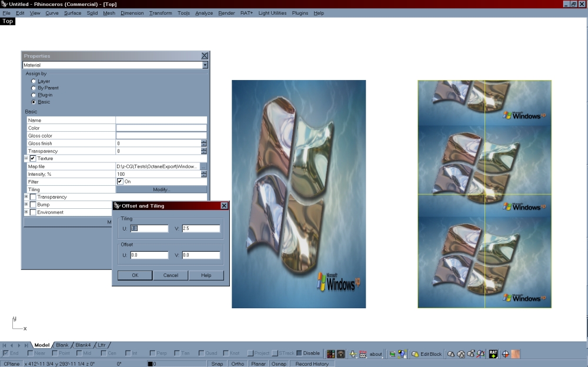Expand the Bump section
The width and height of the screenshot is (588, 367).
[26, 204]
